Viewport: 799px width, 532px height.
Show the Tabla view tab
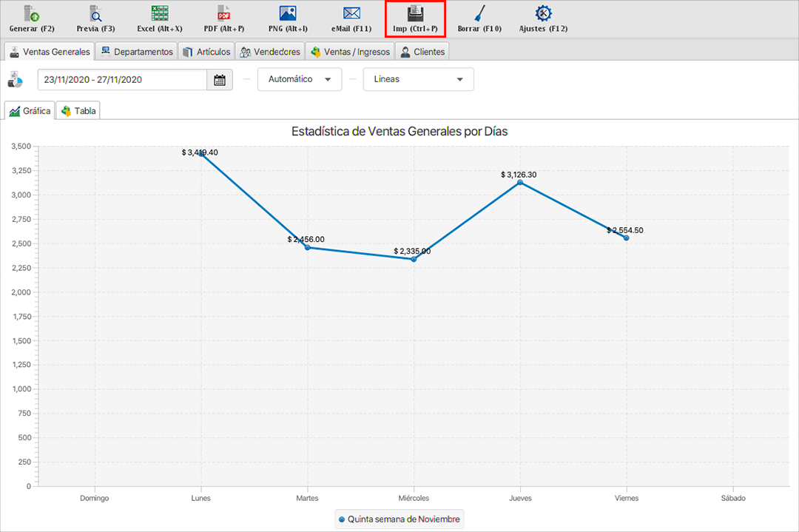point(78,111)
